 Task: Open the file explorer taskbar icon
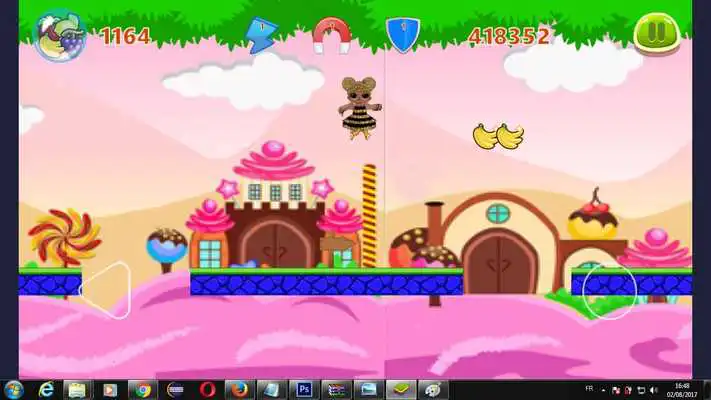(x=78, y=389)
